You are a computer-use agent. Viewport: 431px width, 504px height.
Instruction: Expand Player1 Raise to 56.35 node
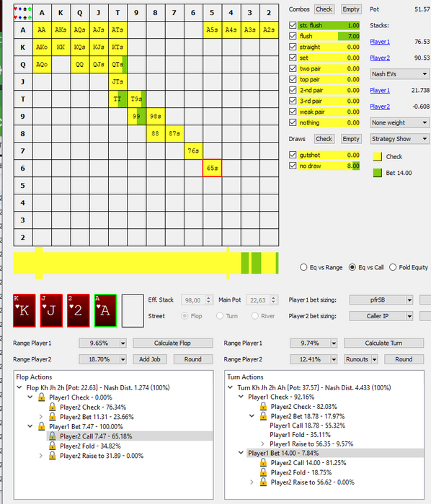tap(262, 444)
